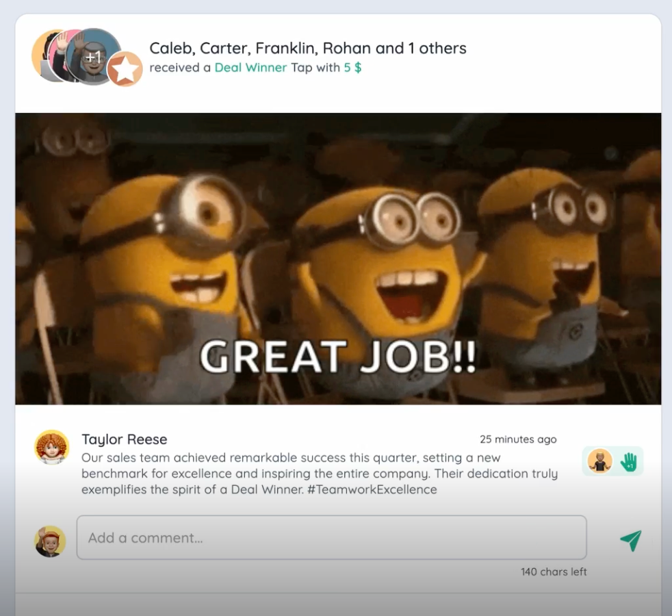
Task: Click the green high-five hand reaction icon
Action: point(628,462)
